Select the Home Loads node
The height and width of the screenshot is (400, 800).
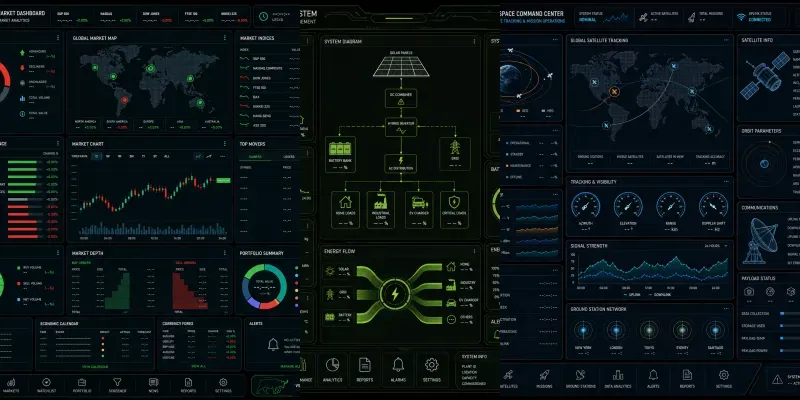click(345, 210)
